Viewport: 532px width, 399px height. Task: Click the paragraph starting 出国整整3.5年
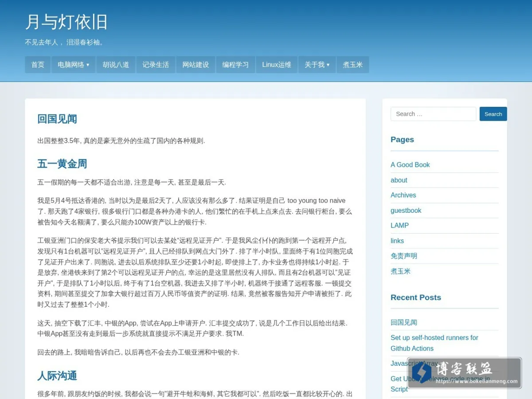click(x=121, y=141)
